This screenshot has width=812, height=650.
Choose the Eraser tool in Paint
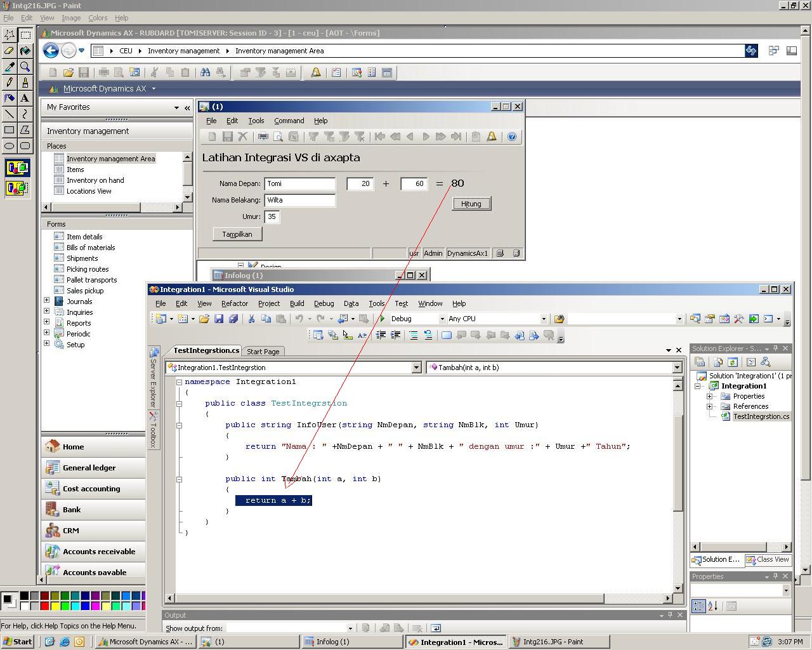pyautogui.click(x=10, y=51)
